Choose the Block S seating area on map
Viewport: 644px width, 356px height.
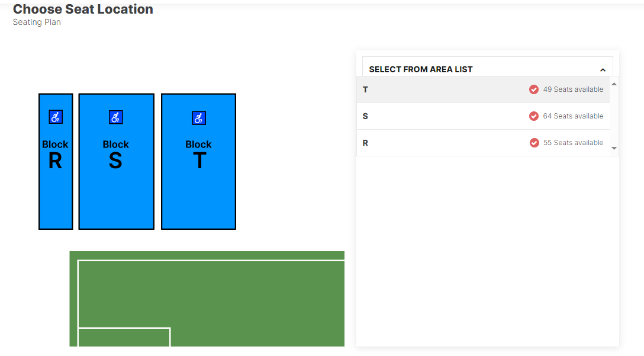pyautogui.click(x=116, y=162)
